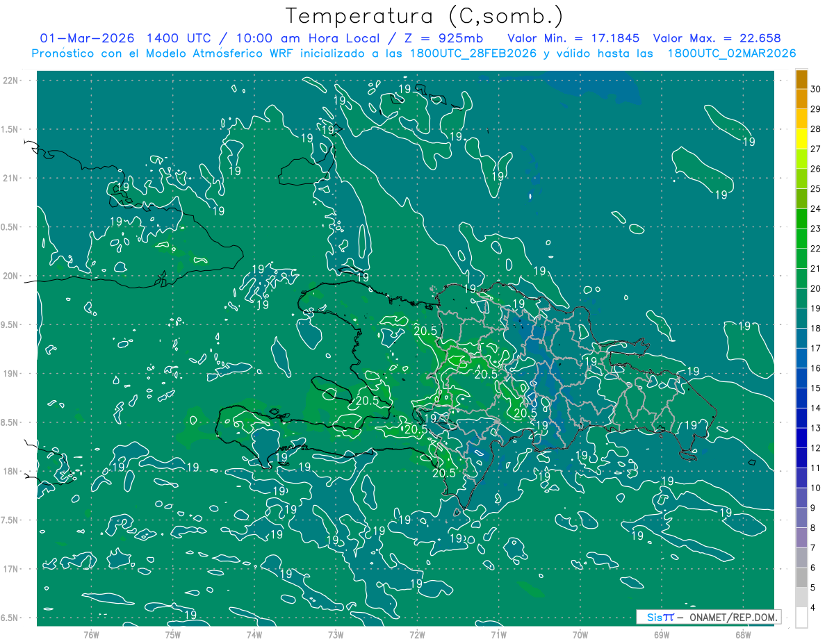This screenshot has height=644, width=834.
Task: Click the legend label 8
Action: click(x=813, y=528)
